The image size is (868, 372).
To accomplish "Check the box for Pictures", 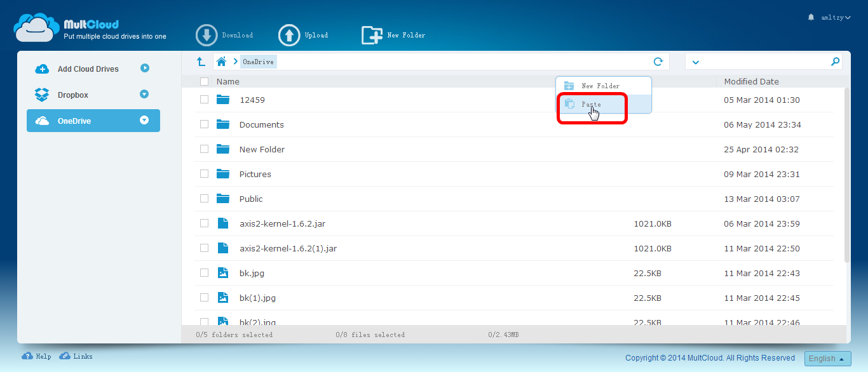I will click(204, 174).
